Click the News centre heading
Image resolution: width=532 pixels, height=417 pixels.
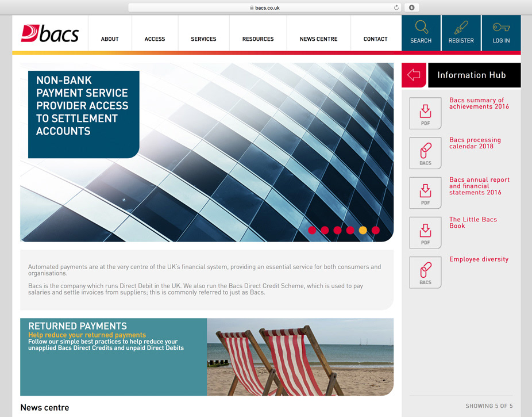pyautogui.click(x=45, y=407)
